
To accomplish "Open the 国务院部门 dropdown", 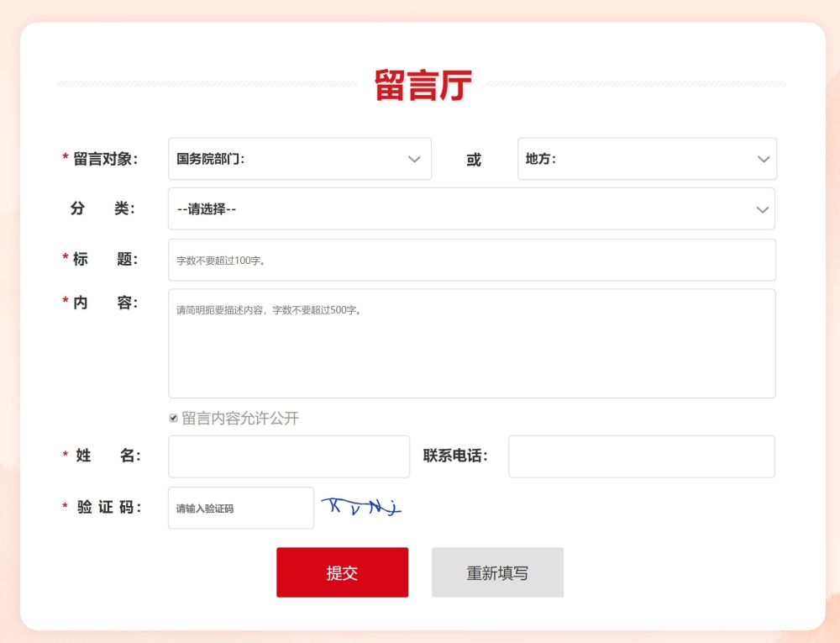I will [x=299, y=159].
